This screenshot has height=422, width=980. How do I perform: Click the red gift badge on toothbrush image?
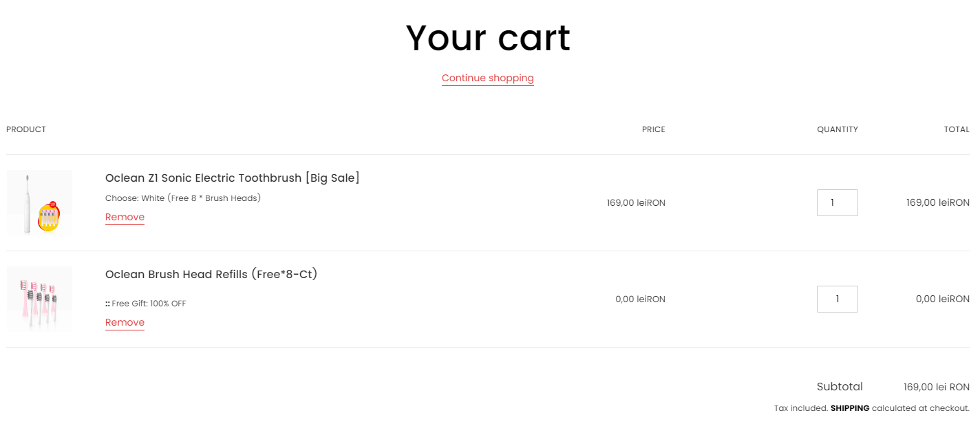point(53,204)
